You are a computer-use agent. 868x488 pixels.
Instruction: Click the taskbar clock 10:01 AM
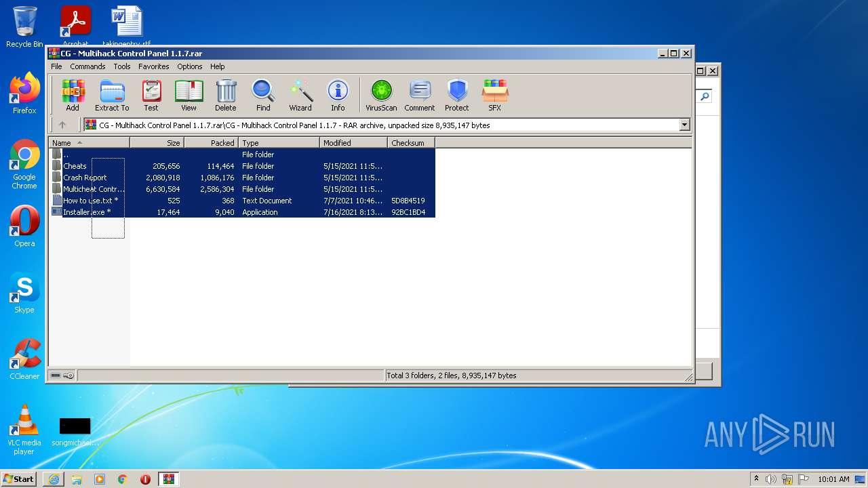point(833,479)
